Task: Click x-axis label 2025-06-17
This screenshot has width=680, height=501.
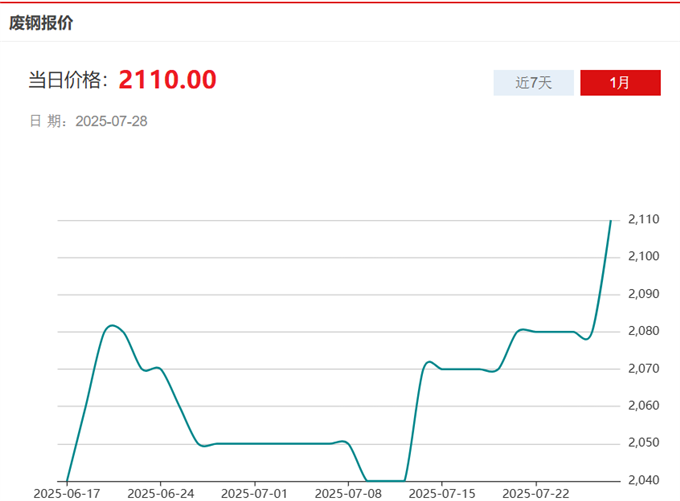Action: point(65,493)
